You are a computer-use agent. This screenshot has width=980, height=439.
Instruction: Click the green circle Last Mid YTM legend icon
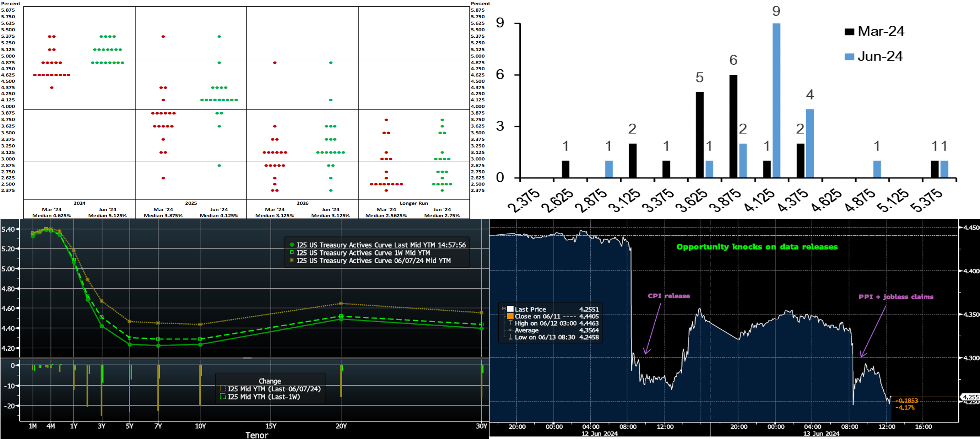click(292, 245)
